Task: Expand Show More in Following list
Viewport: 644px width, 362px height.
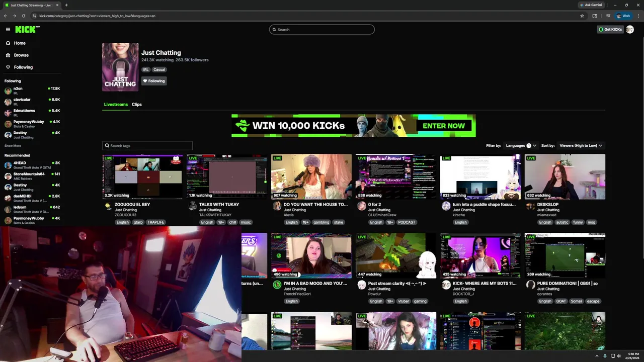Action: coord(13,146)
